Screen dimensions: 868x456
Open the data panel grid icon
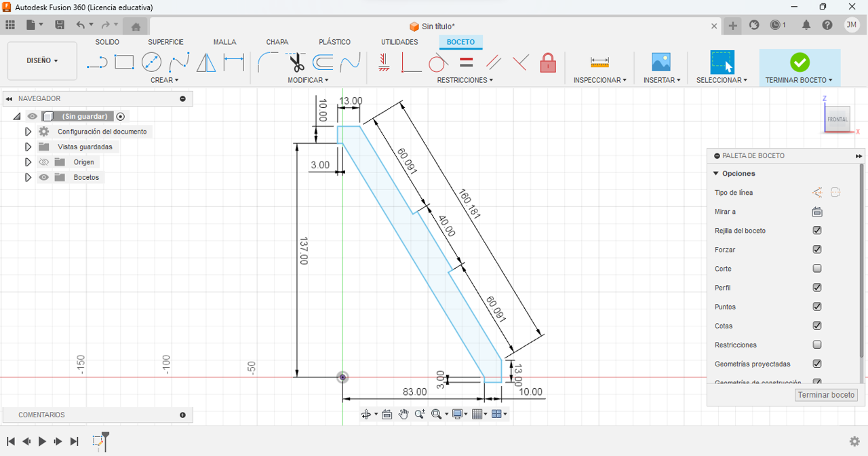point(10,25)
